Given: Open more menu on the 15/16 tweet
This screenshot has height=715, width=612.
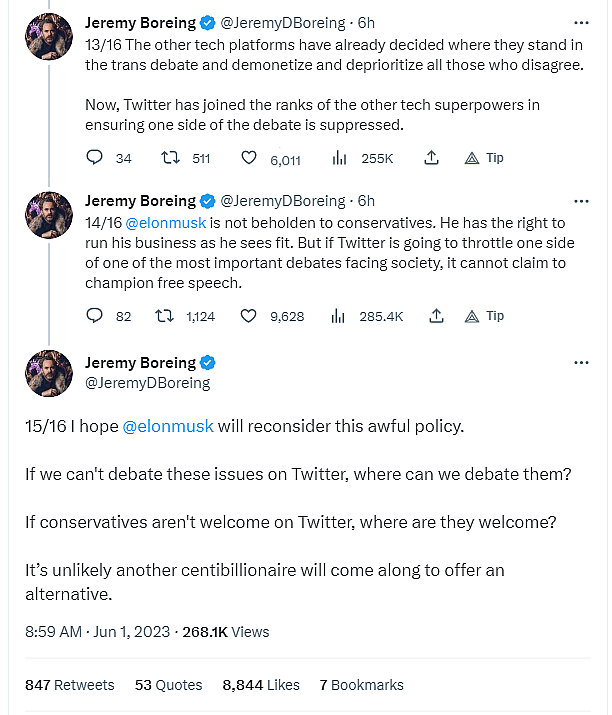Looking at the screenshot, I should click(x=581, y=362).
